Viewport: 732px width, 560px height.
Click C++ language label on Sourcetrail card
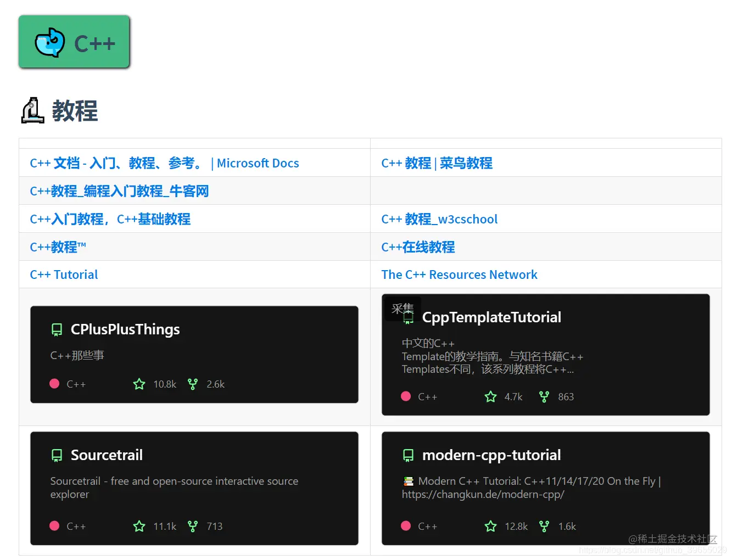coord(76,527)
